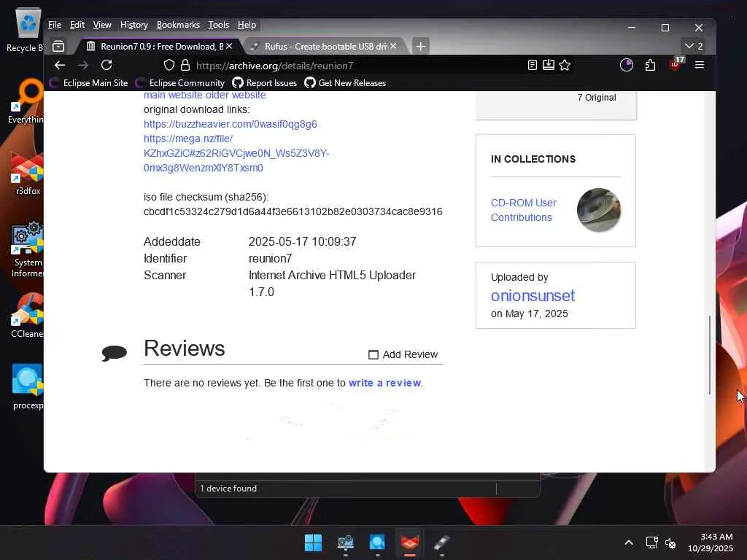Open the Process Explorer taskbar icon

(x=377, y=542)
